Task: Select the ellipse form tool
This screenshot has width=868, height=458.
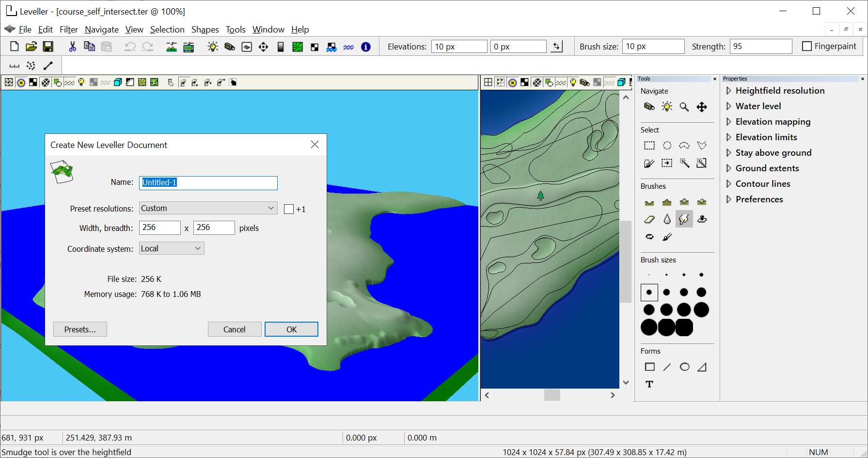Action: (684, 367)
